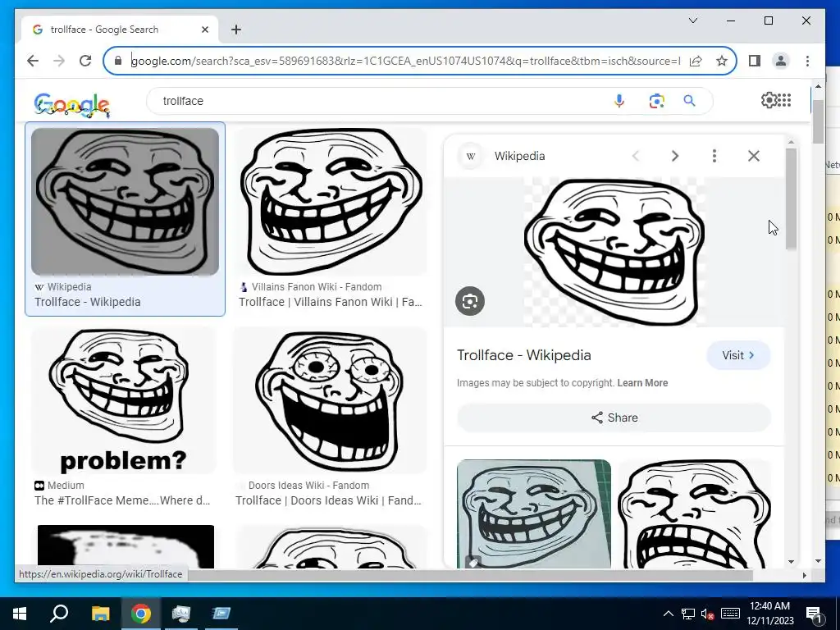The width and height of the screenshot is (840, 630).
Task: Open the 'problem?' trollface image from Medium
Action: (x=124, y=400)
